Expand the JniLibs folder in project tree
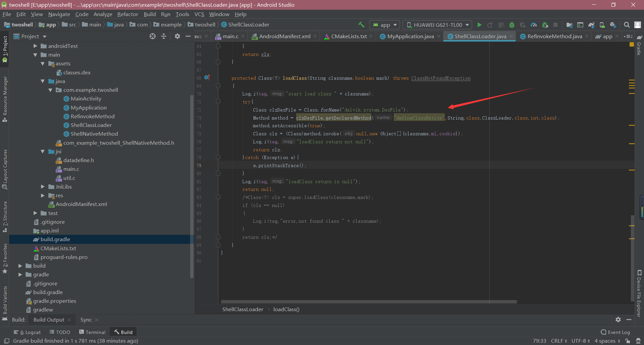Viewport: 644px width, 345px height. click(x=43, y=187)
